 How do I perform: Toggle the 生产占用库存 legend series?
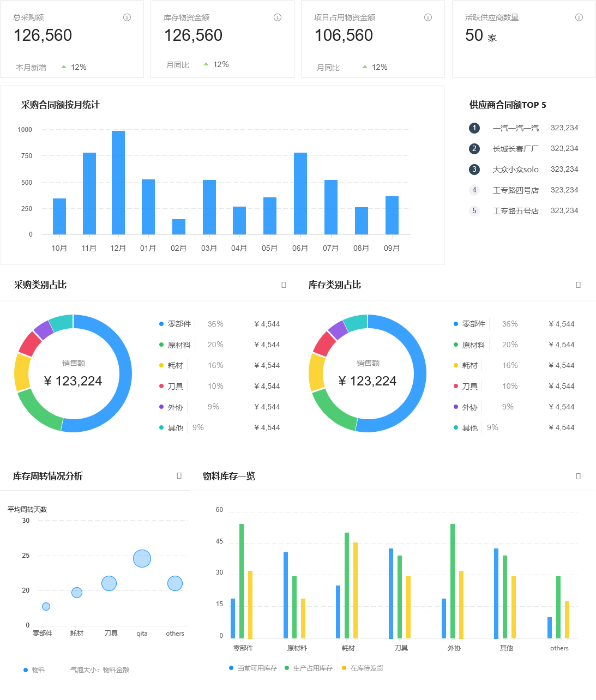309,668
